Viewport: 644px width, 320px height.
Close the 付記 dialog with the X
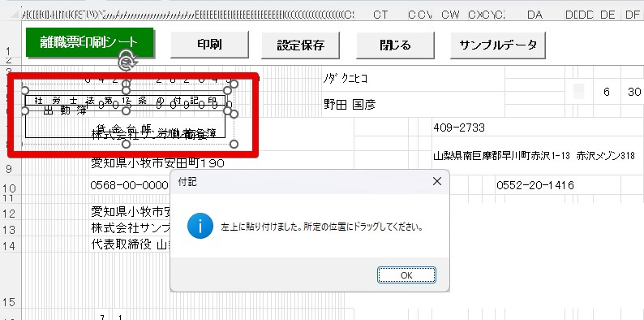[437, 181]
